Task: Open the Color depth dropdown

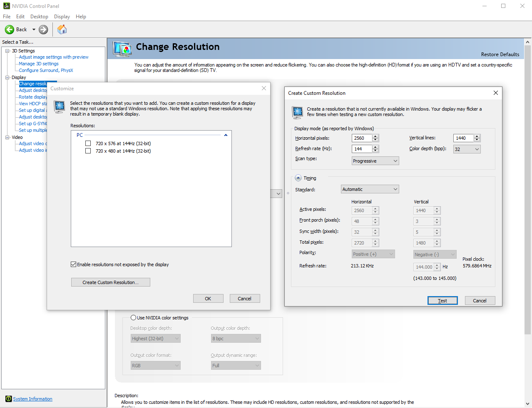Action: click(x=467, y=149)
